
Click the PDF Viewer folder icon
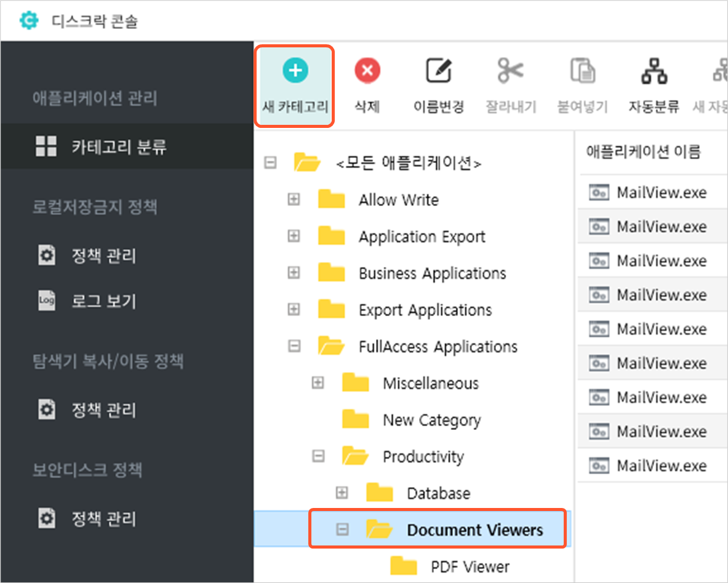pyautogui.click(x=403, y=565)
